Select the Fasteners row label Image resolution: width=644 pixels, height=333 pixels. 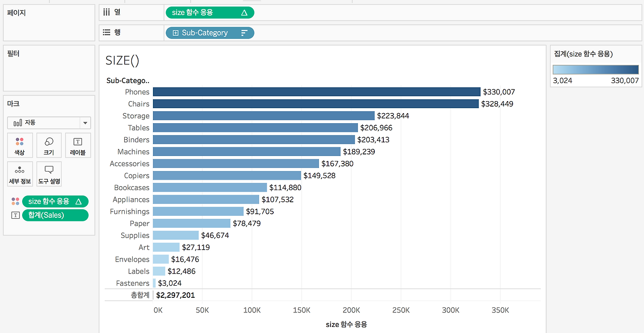pos(133,283)
